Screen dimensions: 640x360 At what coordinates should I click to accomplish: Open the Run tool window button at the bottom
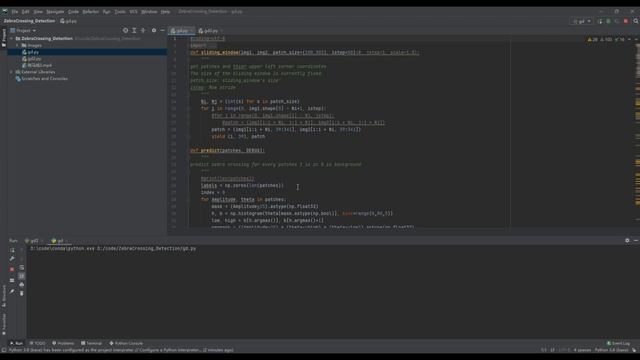click(16, 343)
